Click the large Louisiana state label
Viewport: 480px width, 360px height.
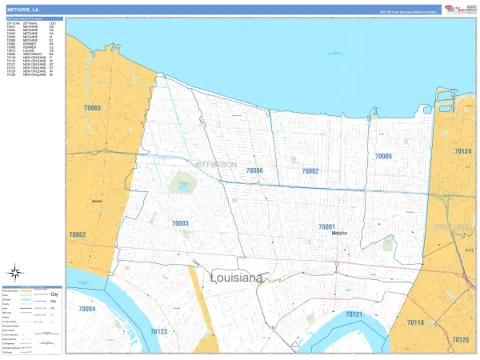[x=236, y=278]
